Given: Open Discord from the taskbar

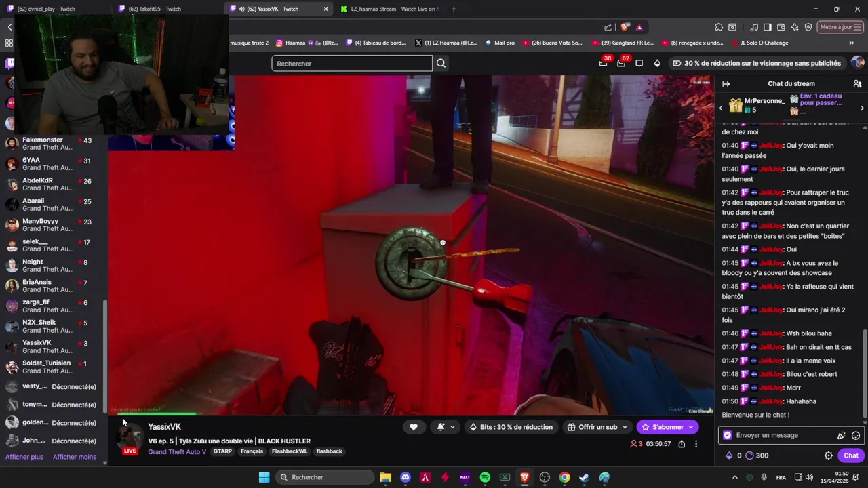Looking at the screenshot, I should (x=406, y=477).
